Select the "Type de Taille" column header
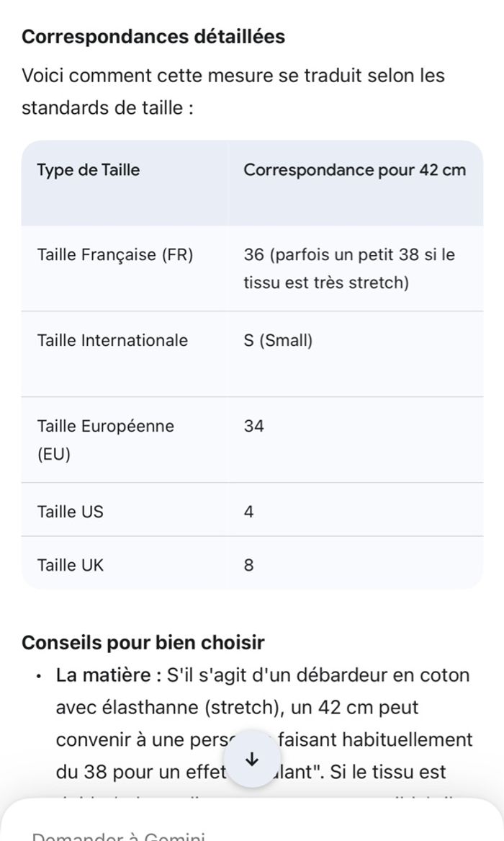504x841 pixels. pyautogui.click(x=89, y=171)
